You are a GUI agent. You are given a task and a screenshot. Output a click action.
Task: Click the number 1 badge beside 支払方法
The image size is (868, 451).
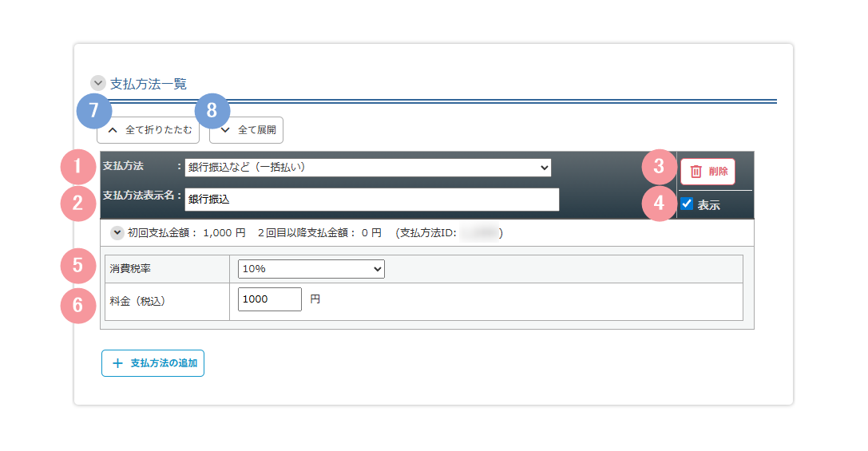coord(77,167)
